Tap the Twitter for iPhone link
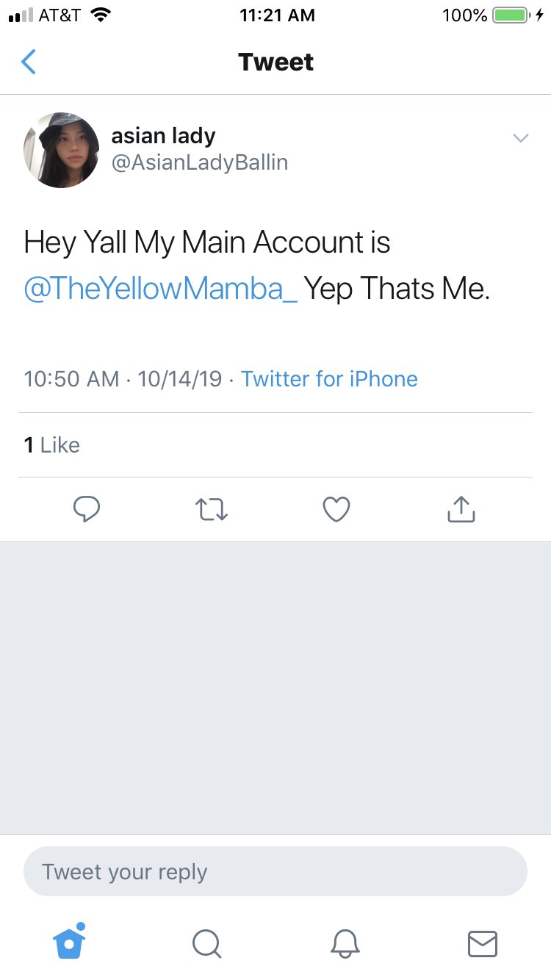 click(329, 379)
